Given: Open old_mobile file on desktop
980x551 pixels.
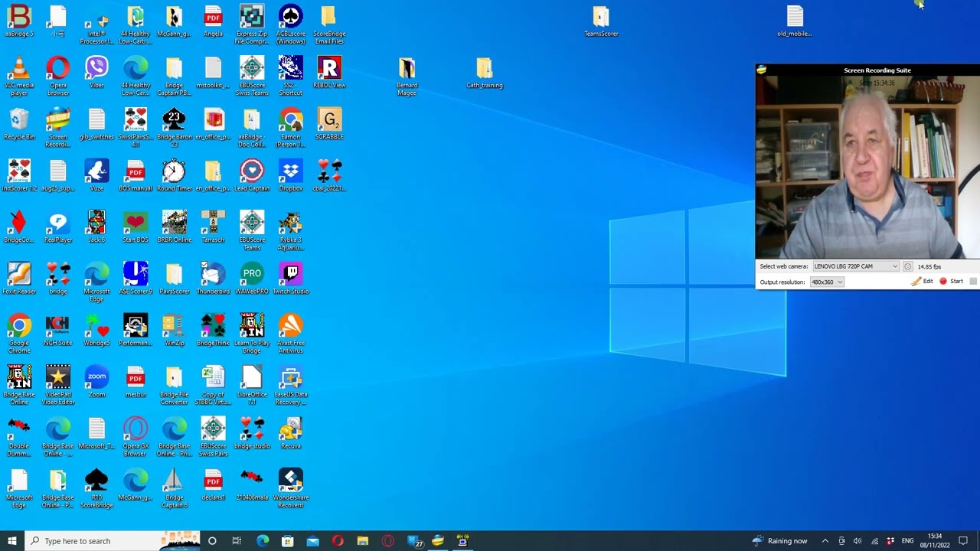Looking at the screenshot, I should 795,21.
